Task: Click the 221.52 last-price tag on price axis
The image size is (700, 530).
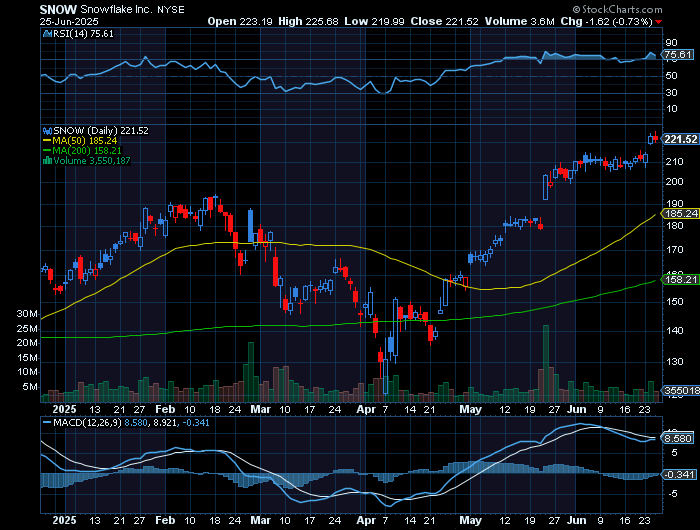Action: coord(681,139)
